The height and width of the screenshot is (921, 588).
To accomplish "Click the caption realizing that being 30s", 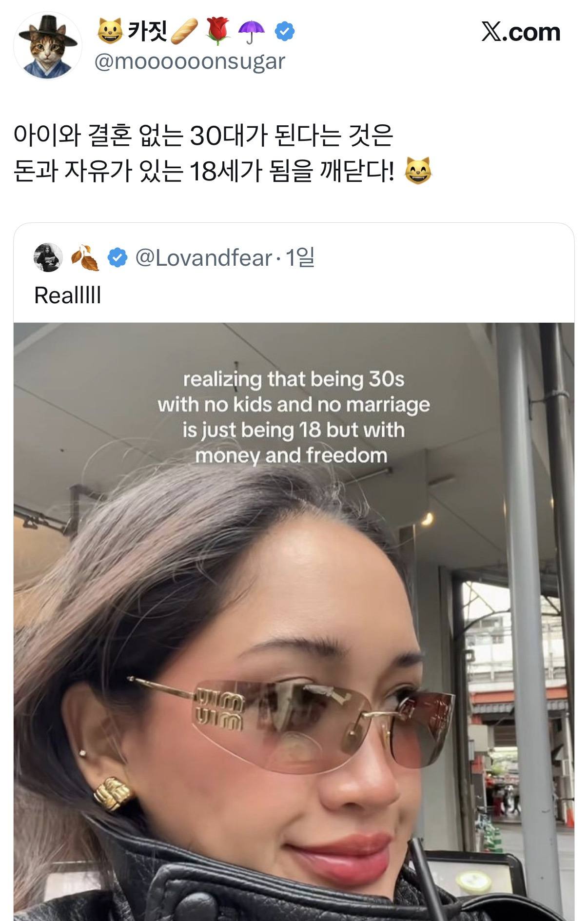I will click(x=294, y=379).
